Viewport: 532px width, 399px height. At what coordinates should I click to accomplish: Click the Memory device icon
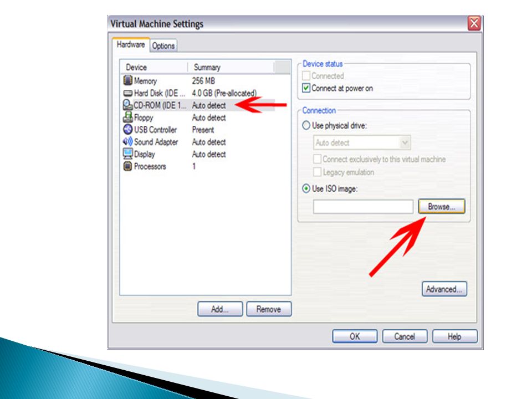coord(127,81)
